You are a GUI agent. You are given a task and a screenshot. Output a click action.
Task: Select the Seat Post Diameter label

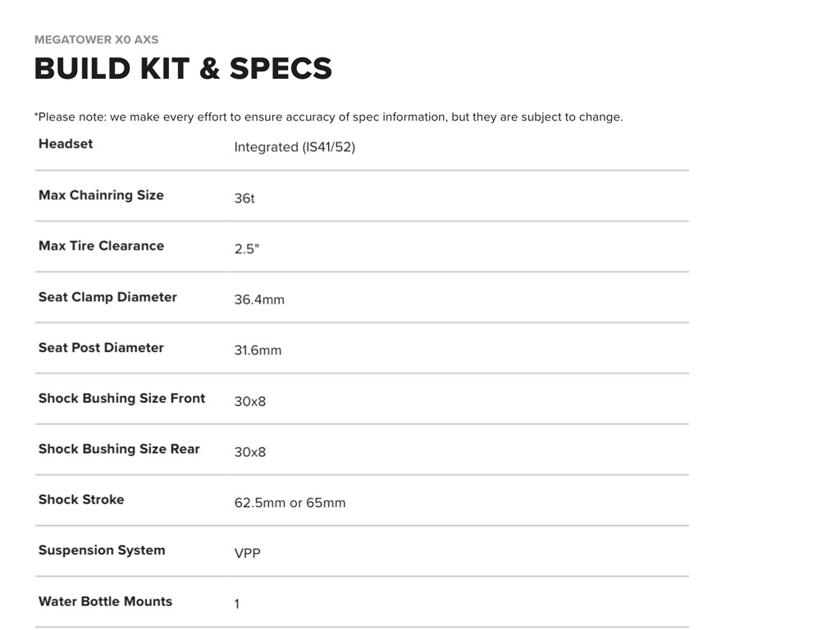point(101,348)
